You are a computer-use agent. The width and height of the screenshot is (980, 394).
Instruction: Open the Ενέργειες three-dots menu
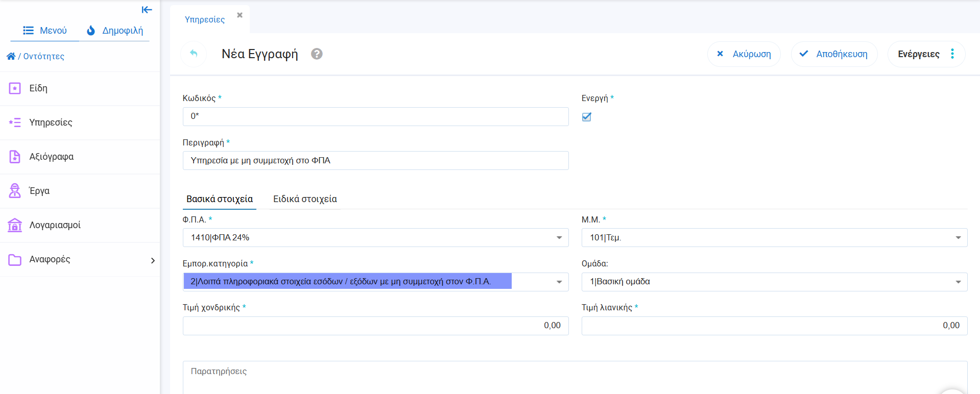952,54
